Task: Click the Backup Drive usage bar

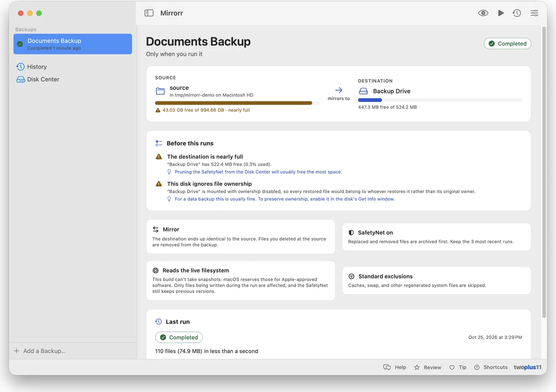Action: click(440, 100)
